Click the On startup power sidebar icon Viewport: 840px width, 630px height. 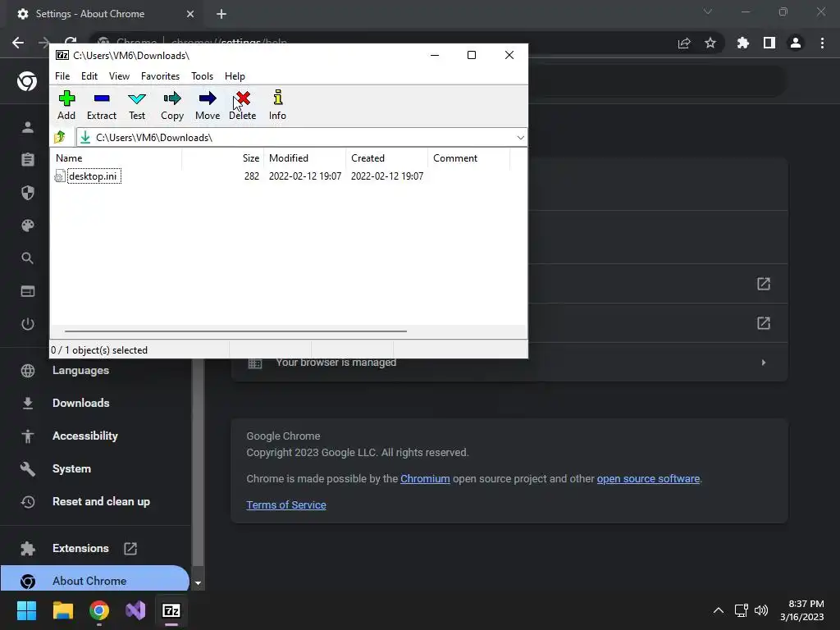coord(28,324)
